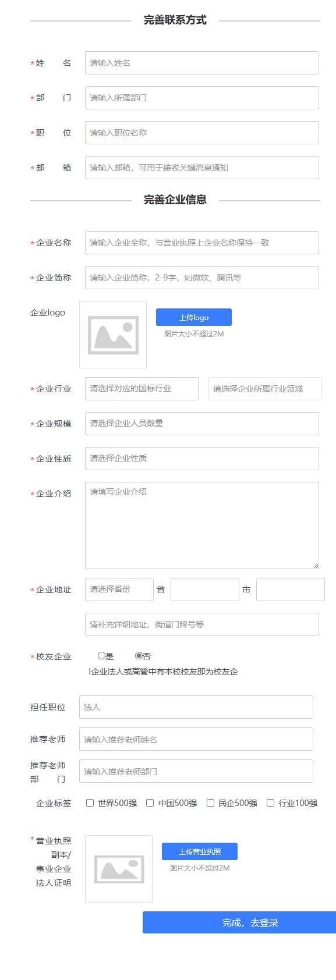
Task: Select the 否 radio button for 校友企业
Action: [x=139, y=656]
